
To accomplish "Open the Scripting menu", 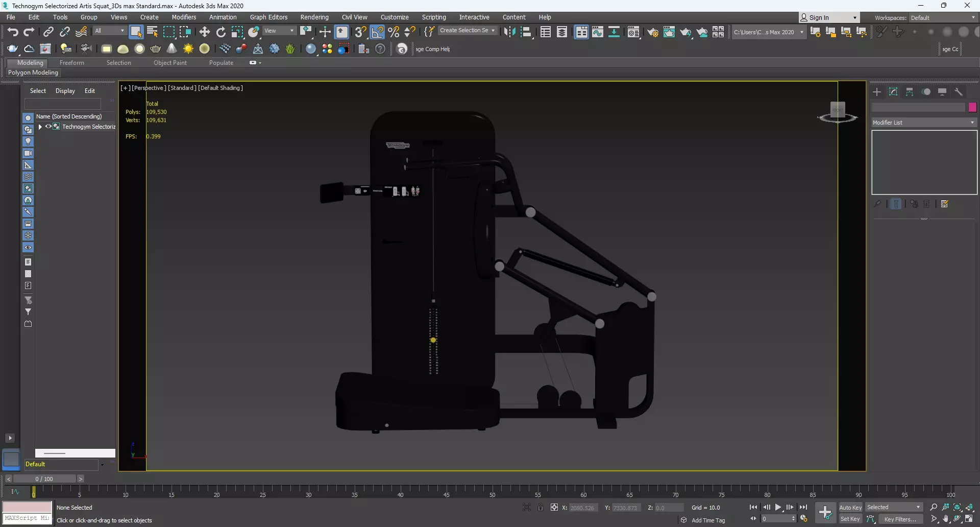I will [434, 17].
